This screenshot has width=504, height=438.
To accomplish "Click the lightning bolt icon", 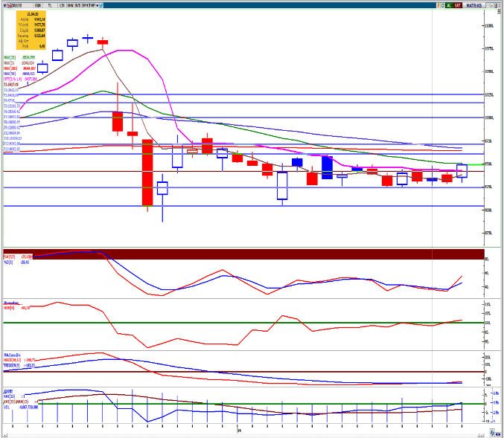I will [x=438, y=5].
